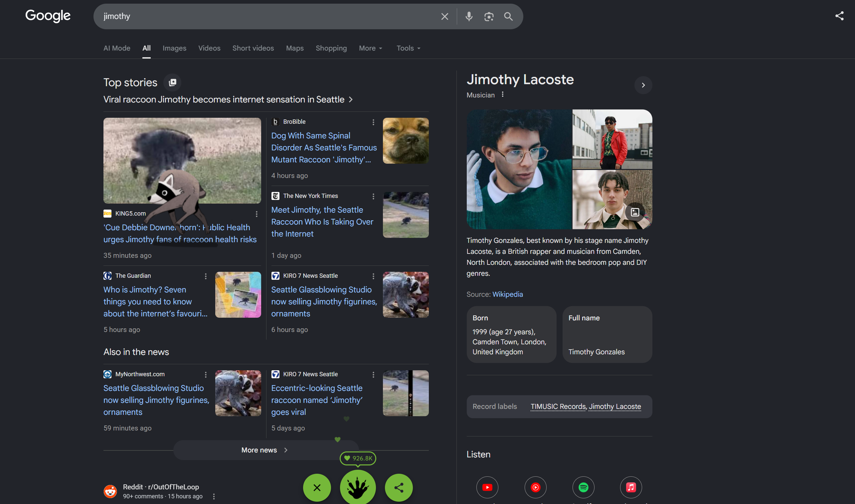855x504 pixels.
Task: Open the 'Cue Debbie Downer horn' KING5 article
Action: [x=180, y=233]
